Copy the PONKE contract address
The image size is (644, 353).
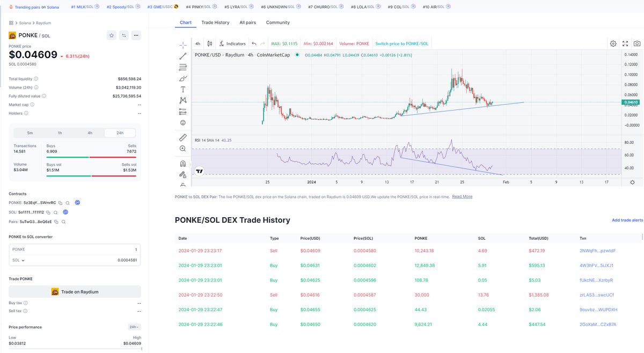click(61, 203)
